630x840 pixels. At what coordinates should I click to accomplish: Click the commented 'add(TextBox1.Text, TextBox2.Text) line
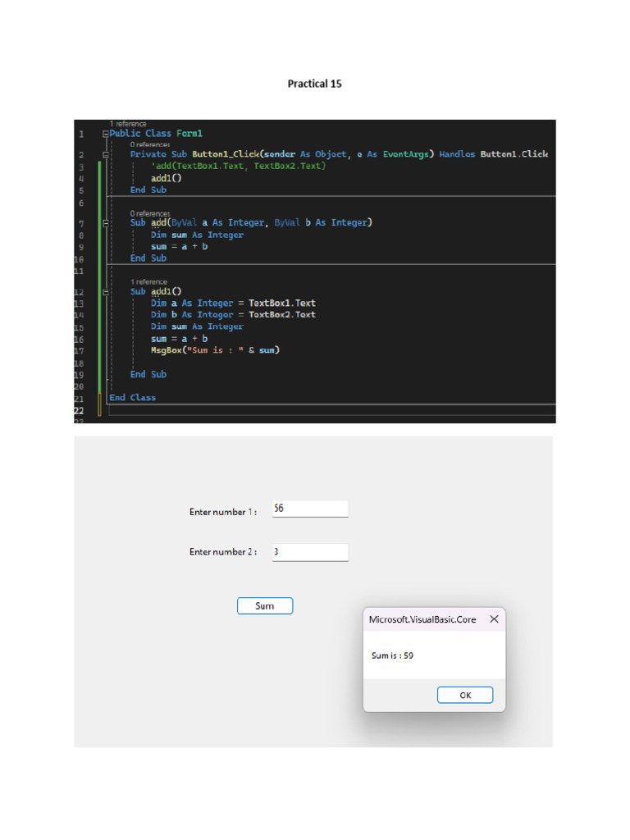[238, 166]
